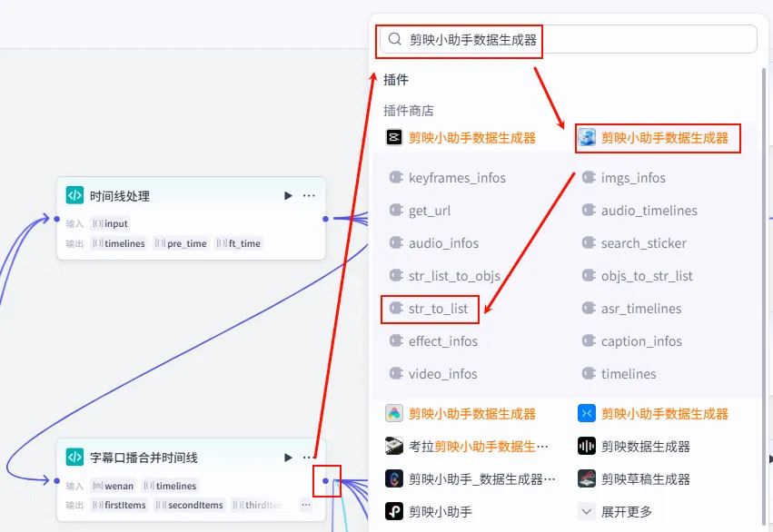Click the wenan input tag
Screen dimensions: 773x532
113,486
